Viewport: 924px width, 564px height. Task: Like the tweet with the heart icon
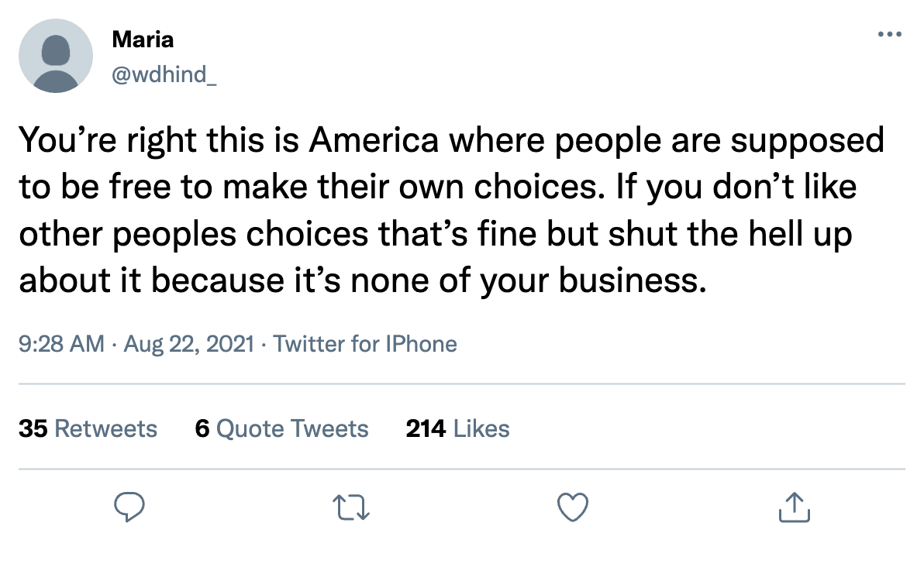[574, 507]
